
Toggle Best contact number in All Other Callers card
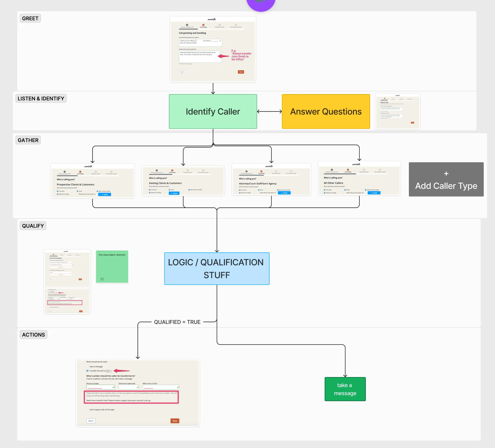click(x=366, y=190)
